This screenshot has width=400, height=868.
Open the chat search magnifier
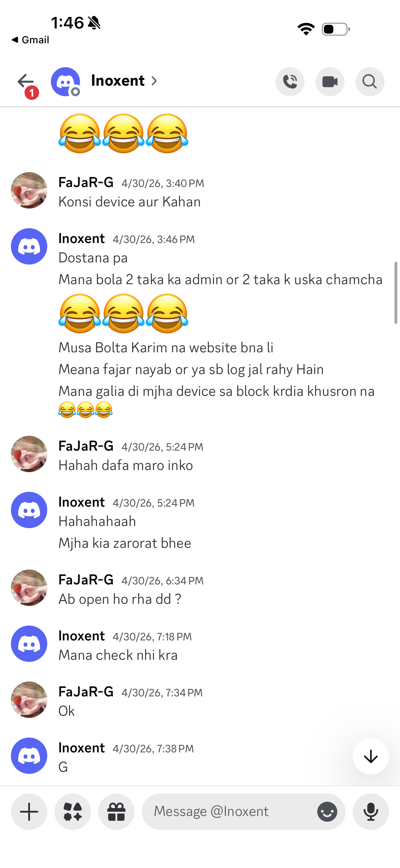(370, 81)
